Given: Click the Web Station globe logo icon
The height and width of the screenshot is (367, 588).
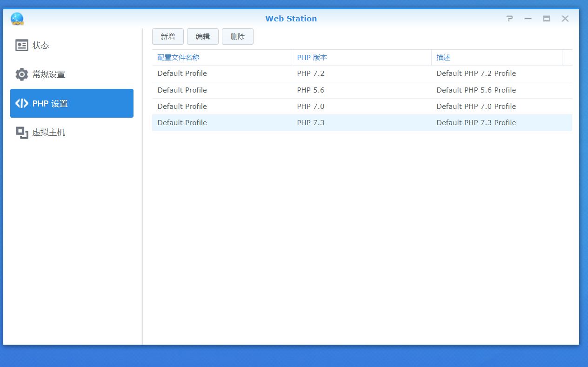Looking at the screenshot, I should [x=17, y=19].
